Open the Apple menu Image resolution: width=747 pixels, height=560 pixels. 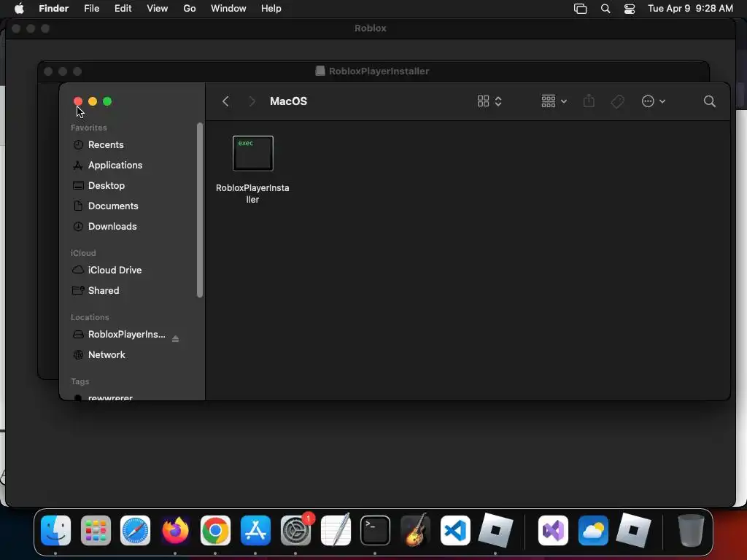pyautogui.click(x=19, y=8)
